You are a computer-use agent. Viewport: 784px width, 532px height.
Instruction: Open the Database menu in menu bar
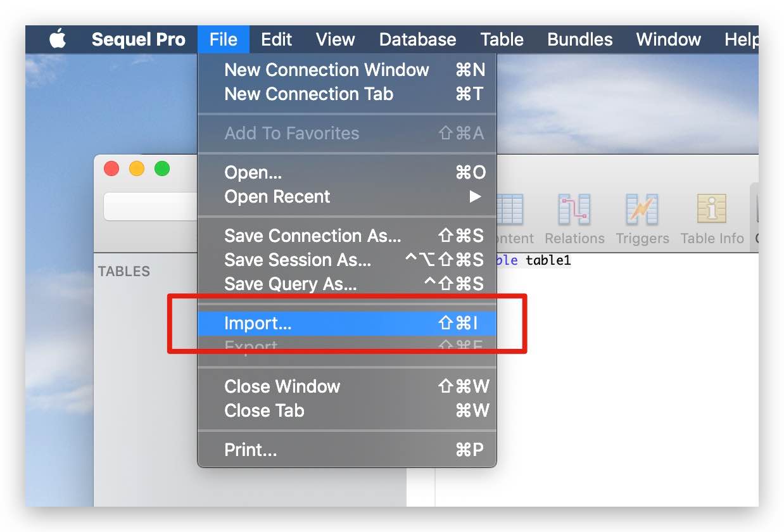pyautogui.click(x=417, y=39)
